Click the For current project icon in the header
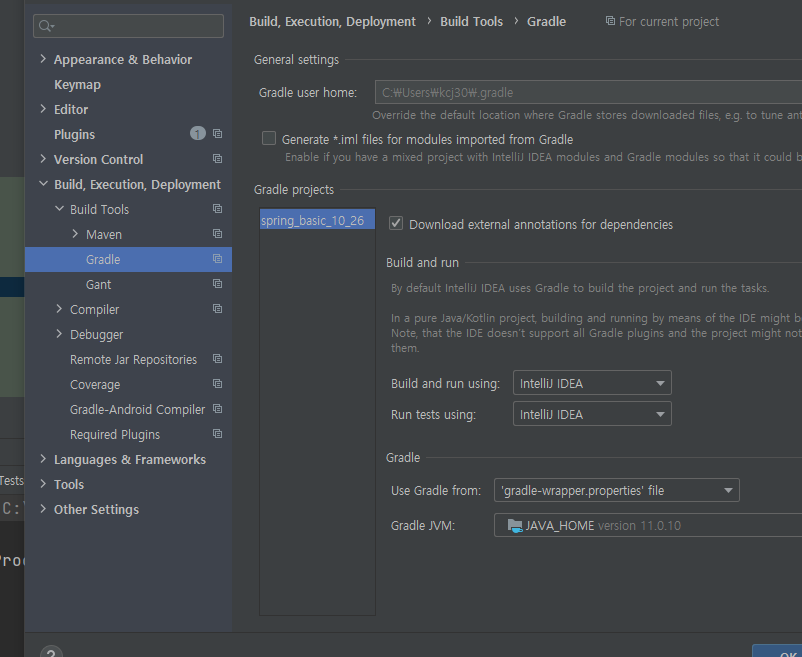This screenshot has width=802, height=657. (x=610, y=21)
